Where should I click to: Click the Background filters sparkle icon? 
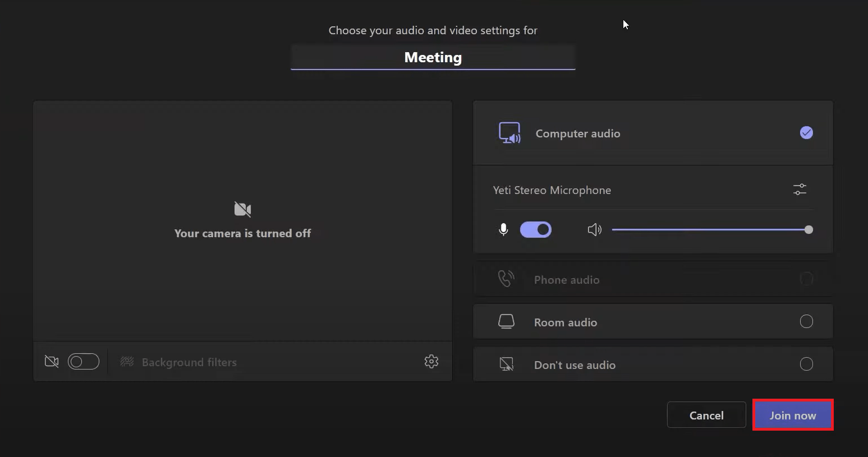click(x=127, y=362)
